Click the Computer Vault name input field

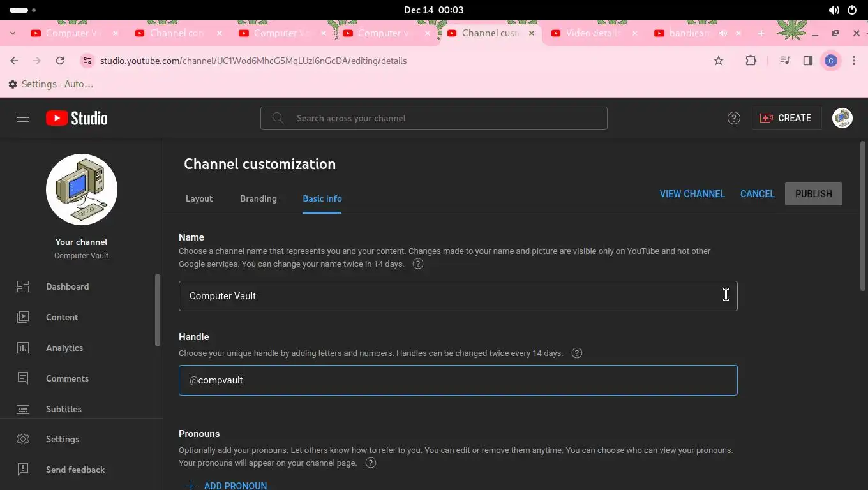click(458, 296)
